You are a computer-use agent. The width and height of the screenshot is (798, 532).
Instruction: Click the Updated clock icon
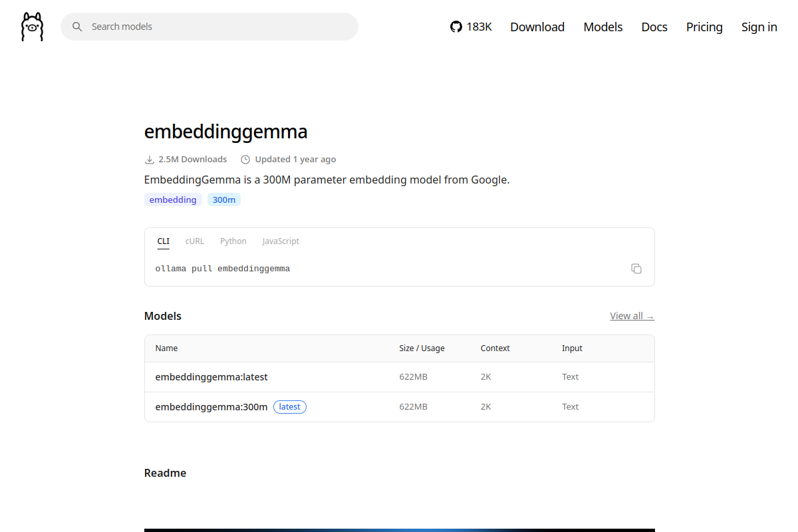point(245,160)
